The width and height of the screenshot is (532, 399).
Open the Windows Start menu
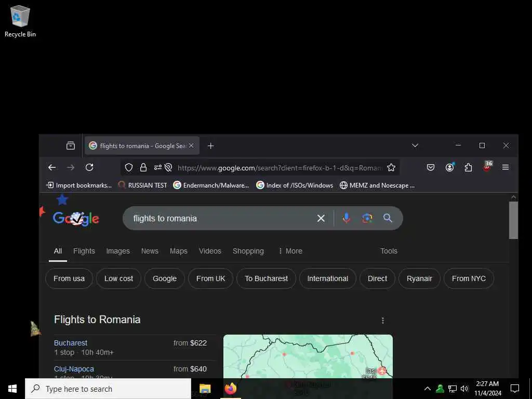(x=12, y=389)
